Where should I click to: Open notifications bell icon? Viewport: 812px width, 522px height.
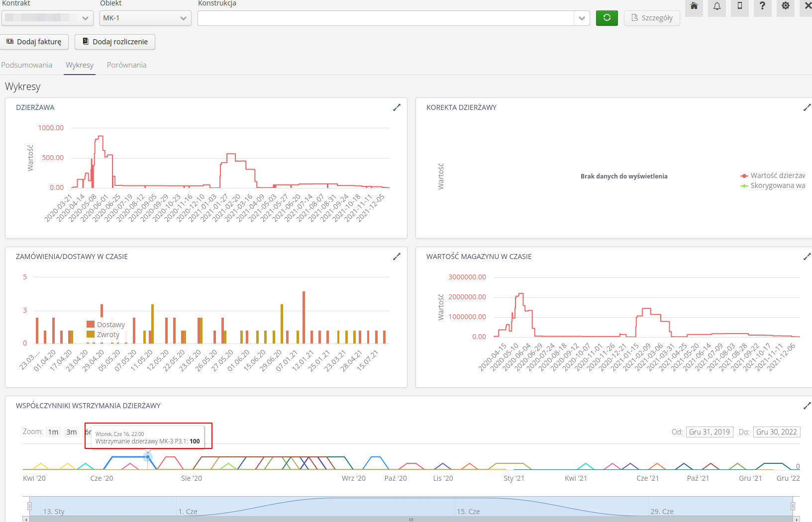[x=716, y=6]
